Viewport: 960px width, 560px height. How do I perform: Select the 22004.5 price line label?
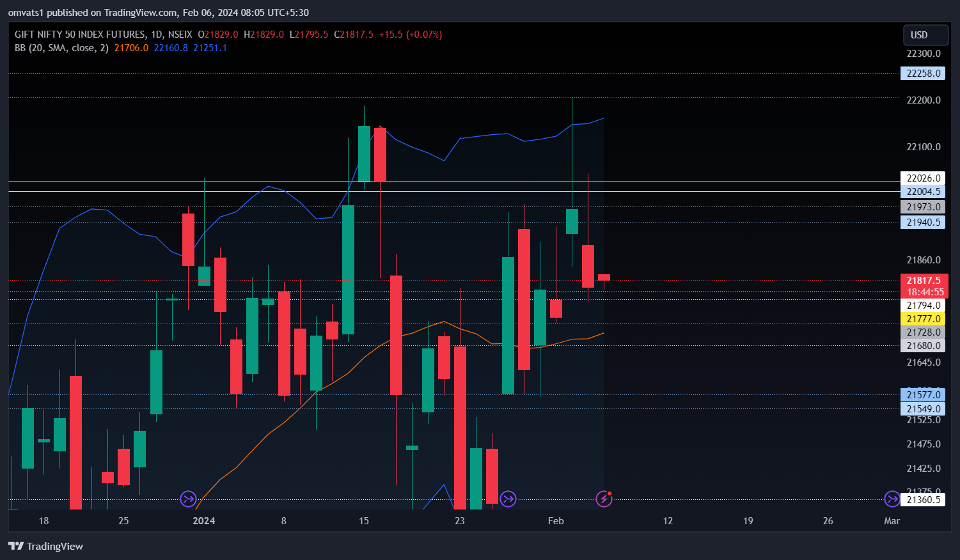[x=923, y=192]
